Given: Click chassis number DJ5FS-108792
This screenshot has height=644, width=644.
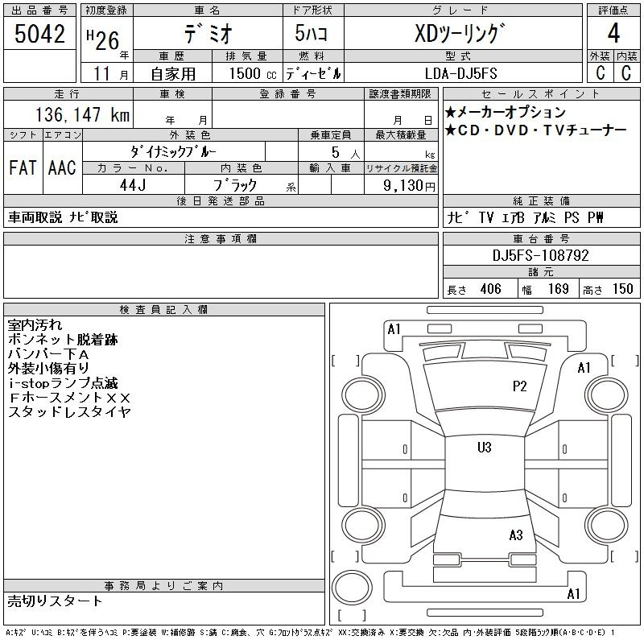Looking at the screenshot, I should 541,256.
